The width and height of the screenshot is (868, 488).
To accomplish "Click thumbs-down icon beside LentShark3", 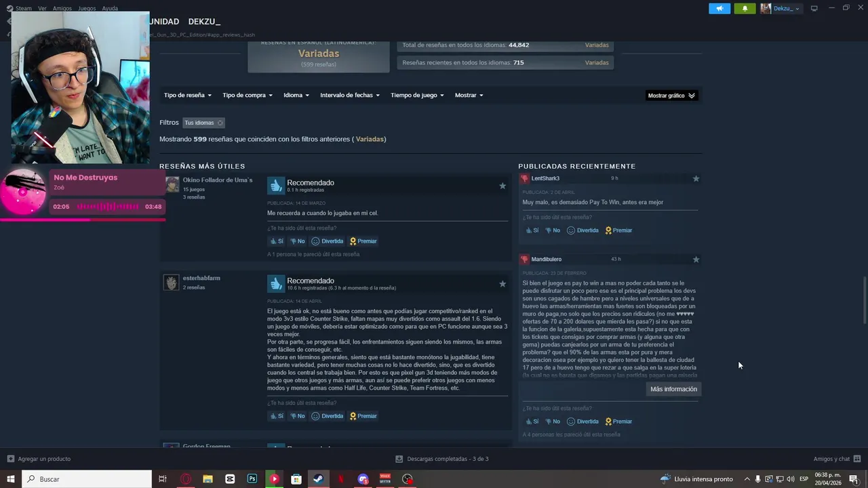I will coord(524,179).
